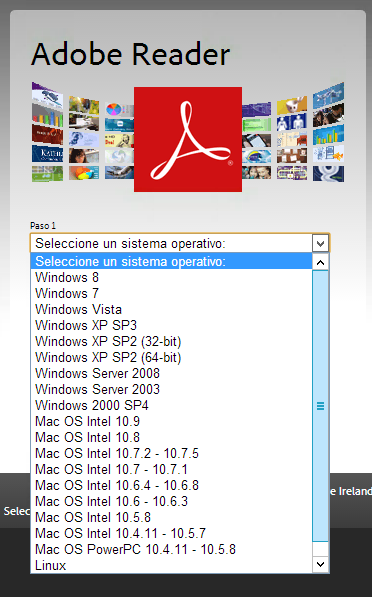Image resolution: width=372 pixels, height=597 pixels.
Task: Select the highlighted 'Seleccione un sistema operativo:' option
Action: 171,261
